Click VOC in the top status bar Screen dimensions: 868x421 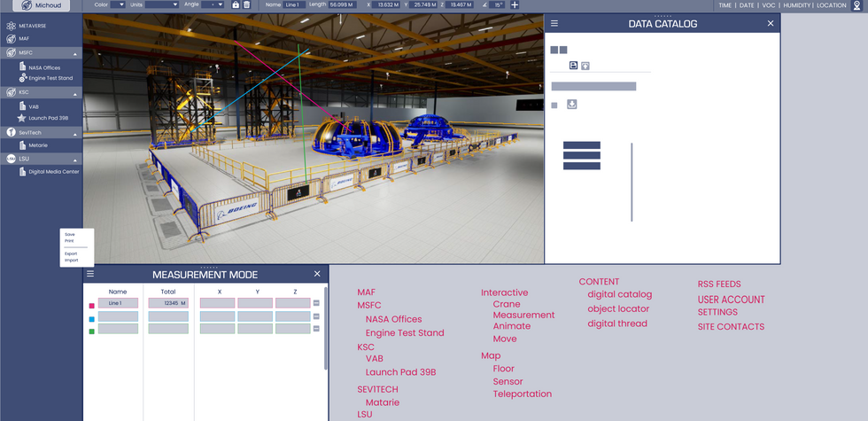coord(769,5)
